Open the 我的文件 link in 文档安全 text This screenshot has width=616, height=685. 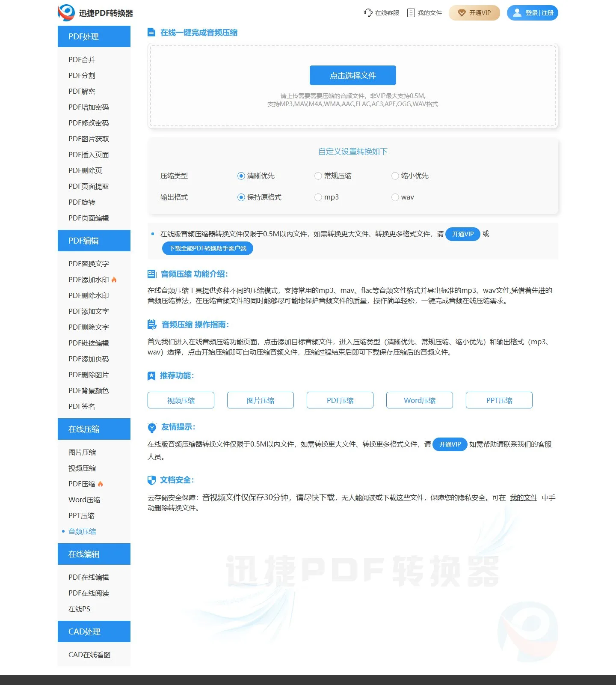point(524,497)
